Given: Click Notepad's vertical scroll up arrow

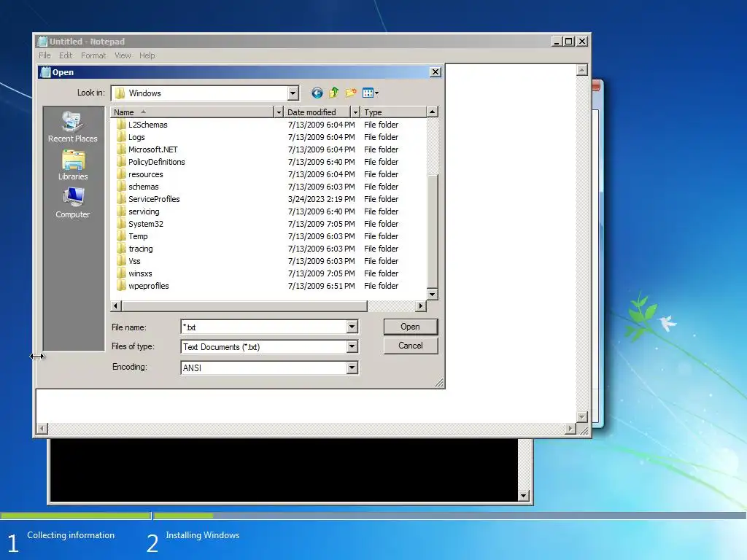Looking at the screenshot, I should (581, 70).
